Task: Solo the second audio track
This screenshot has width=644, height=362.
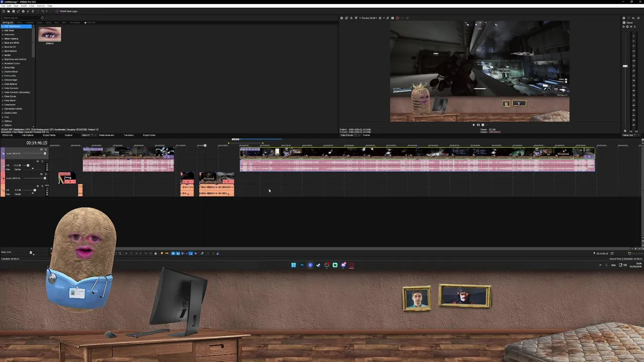Action: tap(42, 186)
